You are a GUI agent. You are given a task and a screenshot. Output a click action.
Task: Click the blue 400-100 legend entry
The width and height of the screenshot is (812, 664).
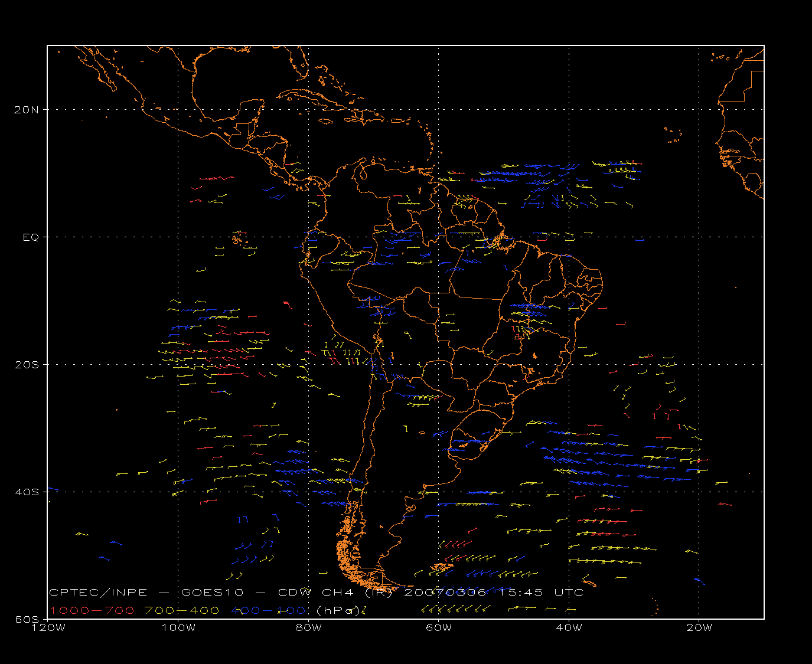click(x=268, y=610)
